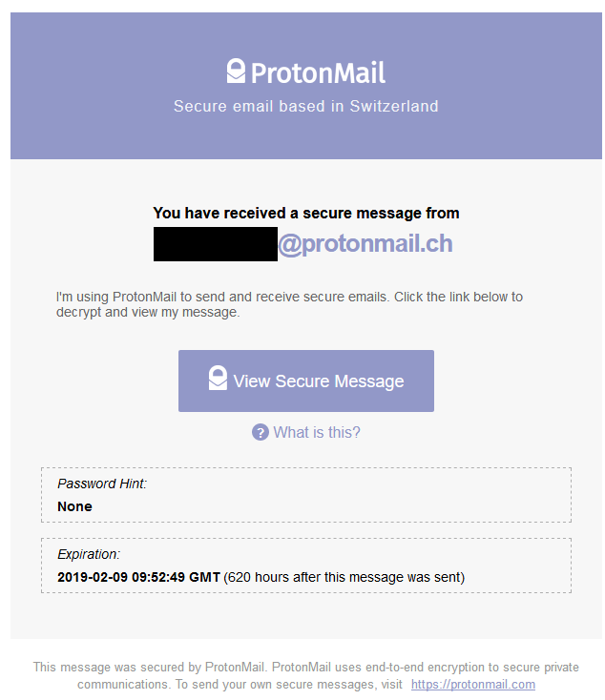605x700 pixels.
Task: Open the What is this? link
Action: coord(317,432)
